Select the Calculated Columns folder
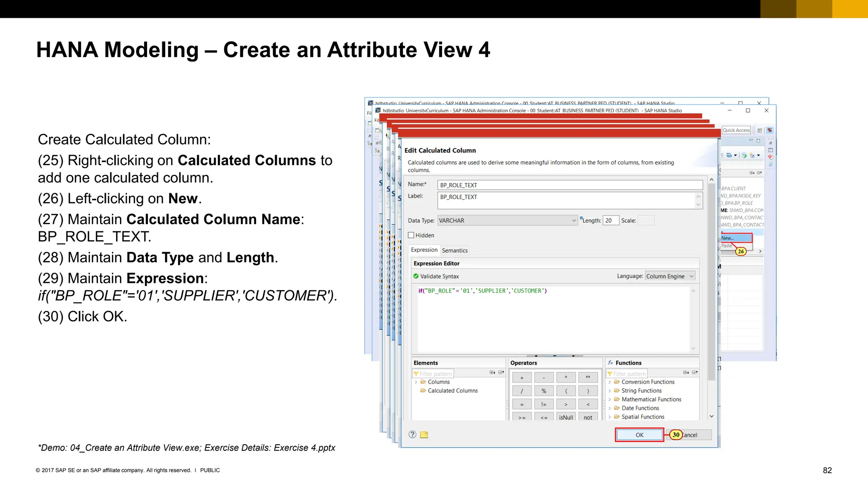This screenshot has width=868, height=488. tap(449, 391)
